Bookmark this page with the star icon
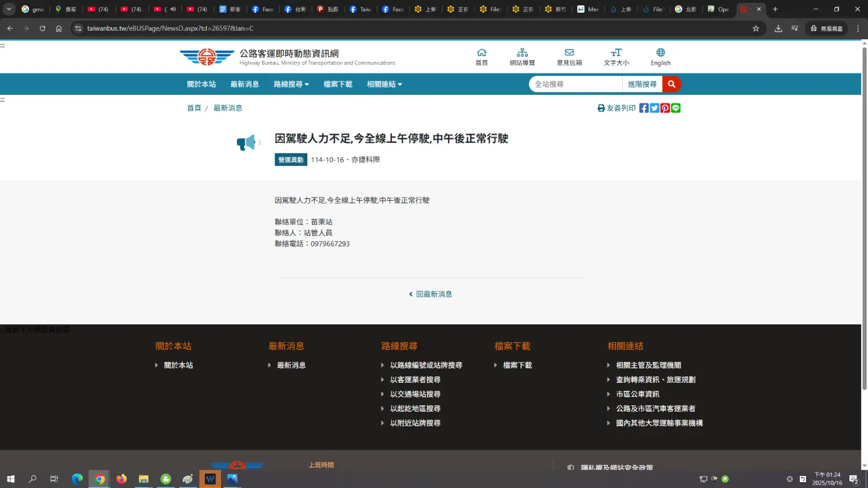The image size is (868, 488). [756, 28]
